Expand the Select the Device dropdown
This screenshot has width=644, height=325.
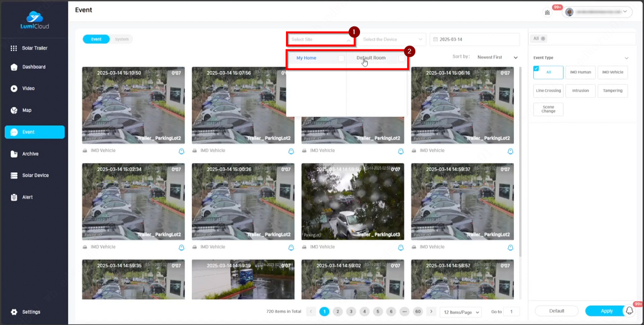392,39
